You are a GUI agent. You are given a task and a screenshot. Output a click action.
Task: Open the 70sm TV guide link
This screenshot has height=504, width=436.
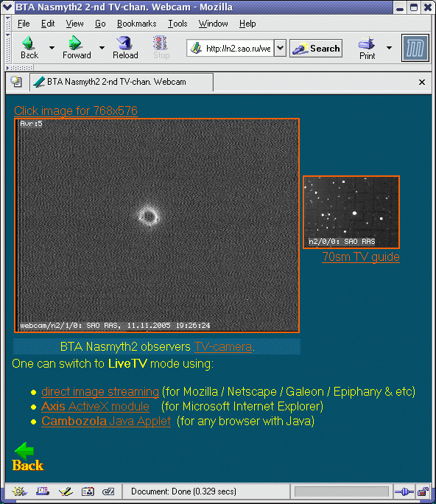361,257
